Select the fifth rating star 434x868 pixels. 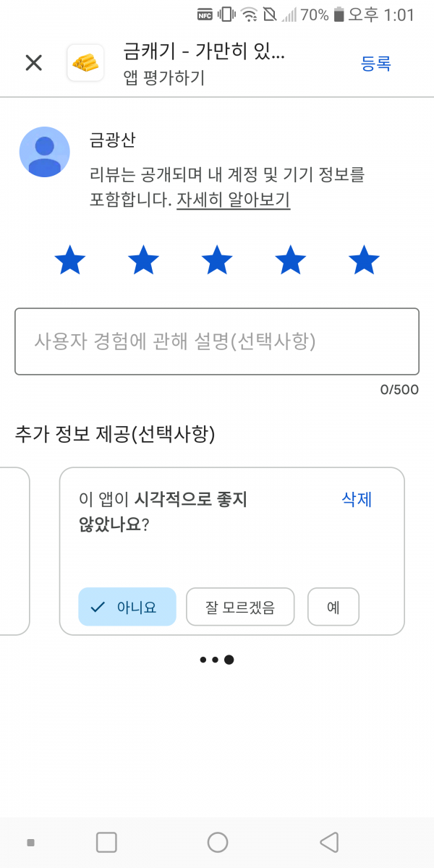coord(364,260)
